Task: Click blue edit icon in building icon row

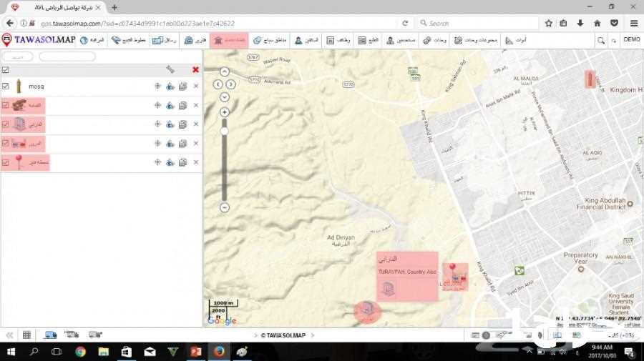Action: (x=170, y=124)
